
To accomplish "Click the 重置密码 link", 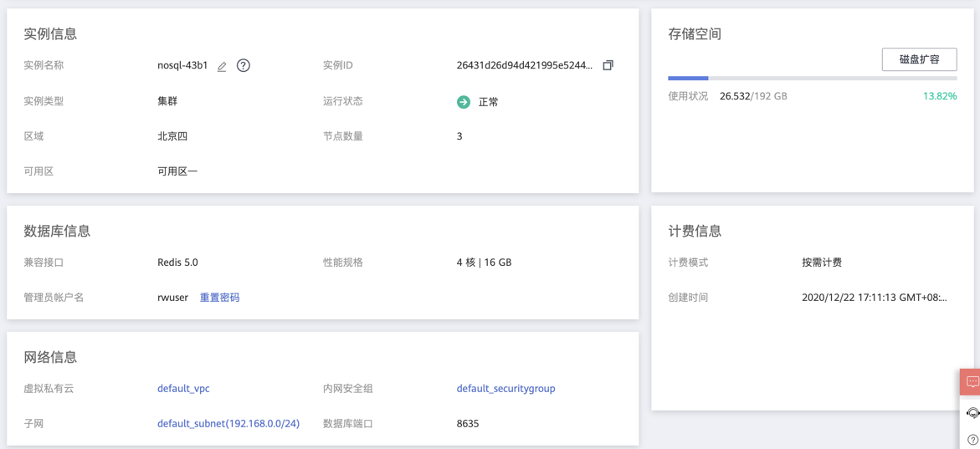I will (x=219, y=298).
